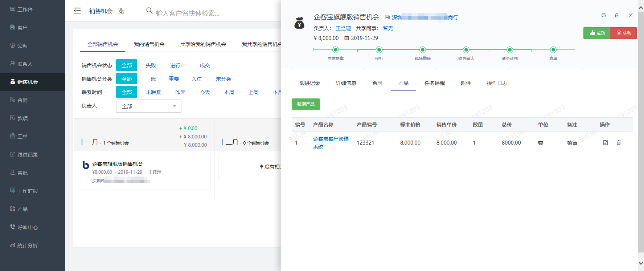Viewport: 644px width, 271px height.
Task: Filter contact time by 昨天
Action: coord(180,92)
